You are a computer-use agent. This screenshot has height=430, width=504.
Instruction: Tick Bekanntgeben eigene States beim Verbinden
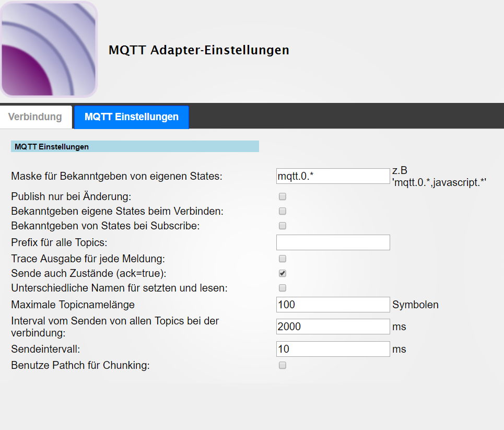(283, 211)
